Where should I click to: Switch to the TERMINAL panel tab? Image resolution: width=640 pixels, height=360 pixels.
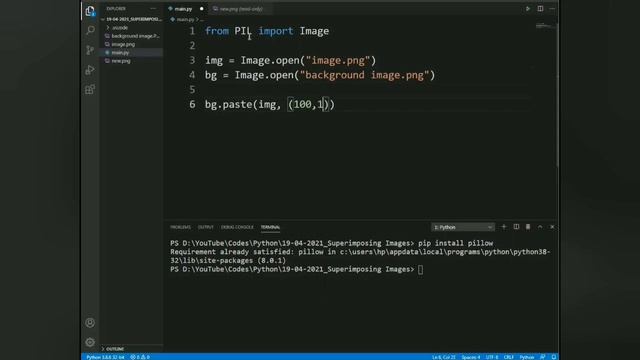[270, 227]
